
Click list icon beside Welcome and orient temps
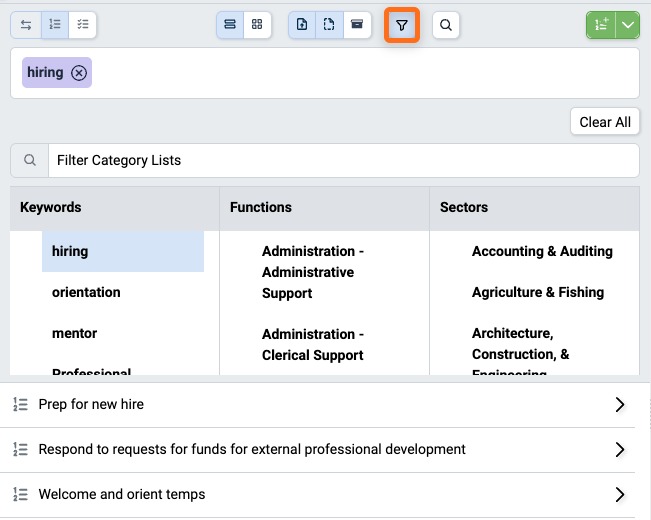point(20,495)
